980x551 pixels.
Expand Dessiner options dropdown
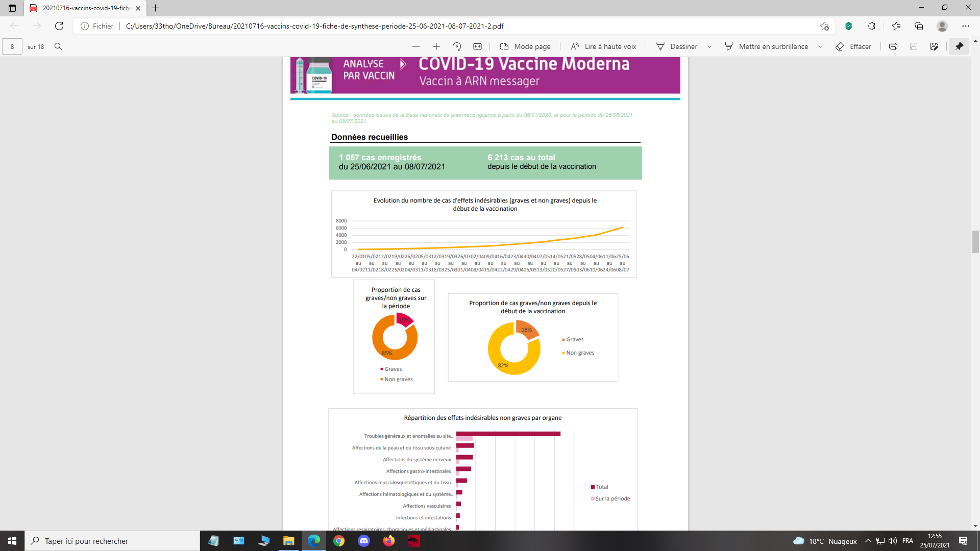pos(709,46)
